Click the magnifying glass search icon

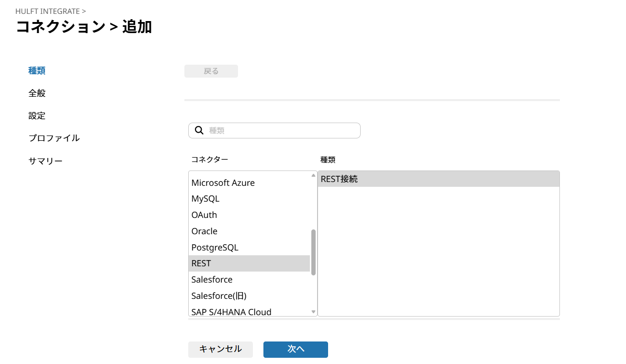(x=199, y=130)
